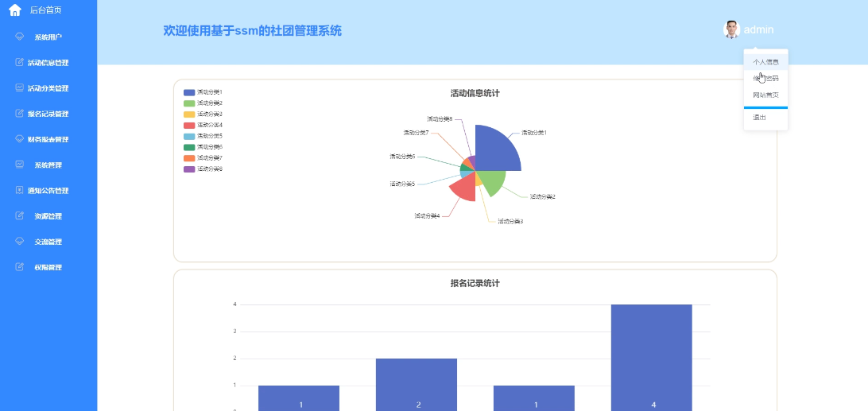
Task: Click the chart icon beside 系统管理
Action: tap(19, 164)
